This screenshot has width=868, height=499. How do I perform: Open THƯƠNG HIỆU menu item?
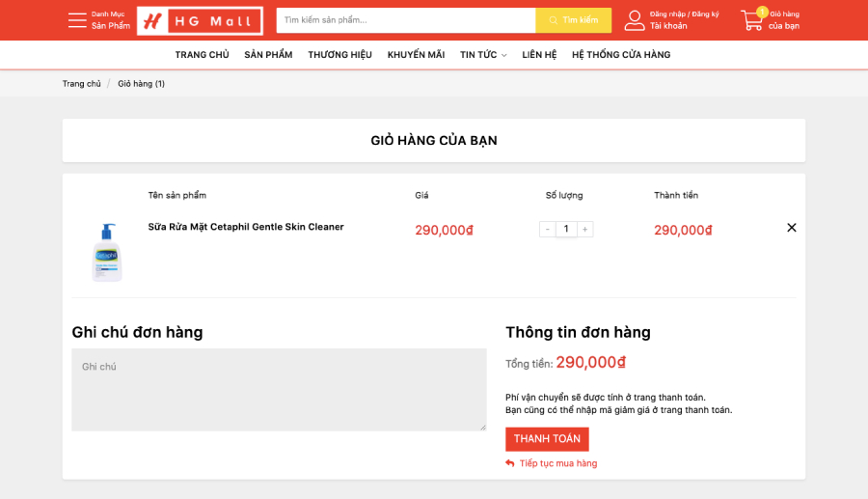(x=339, y=55)
